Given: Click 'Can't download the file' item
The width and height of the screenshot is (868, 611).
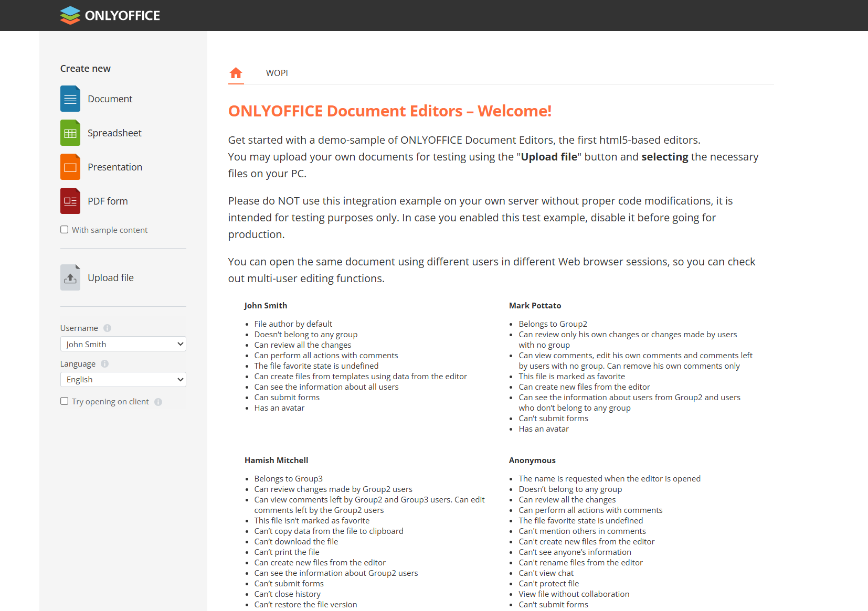Looking at the screenshot, I should (296, 542).
